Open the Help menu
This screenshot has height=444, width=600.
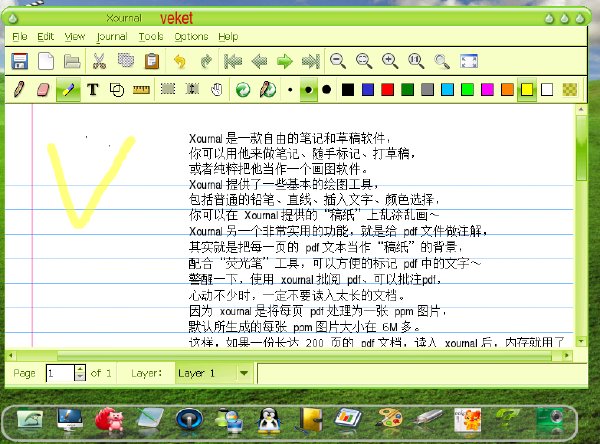(x=228, y=36)
